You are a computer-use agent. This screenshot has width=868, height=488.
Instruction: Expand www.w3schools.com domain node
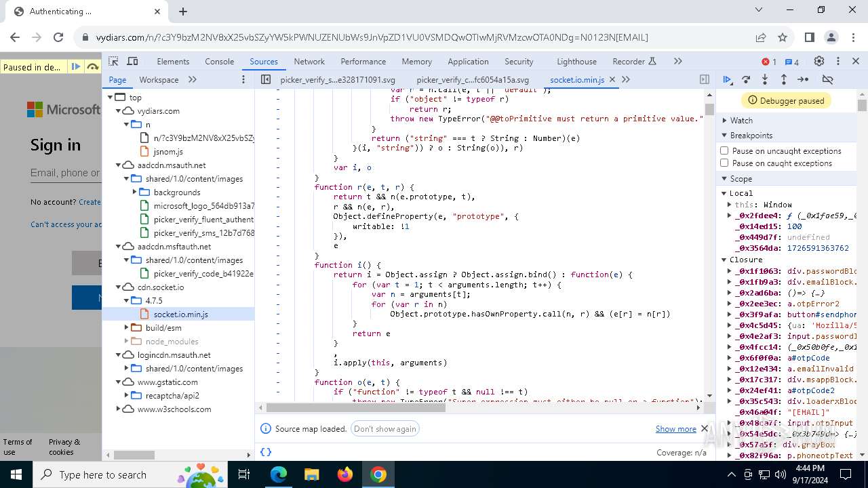point(119,409)
